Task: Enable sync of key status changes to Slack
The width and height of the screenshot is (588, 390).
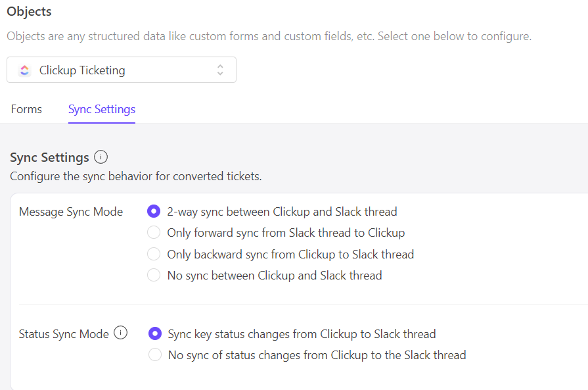Action: 155,334
